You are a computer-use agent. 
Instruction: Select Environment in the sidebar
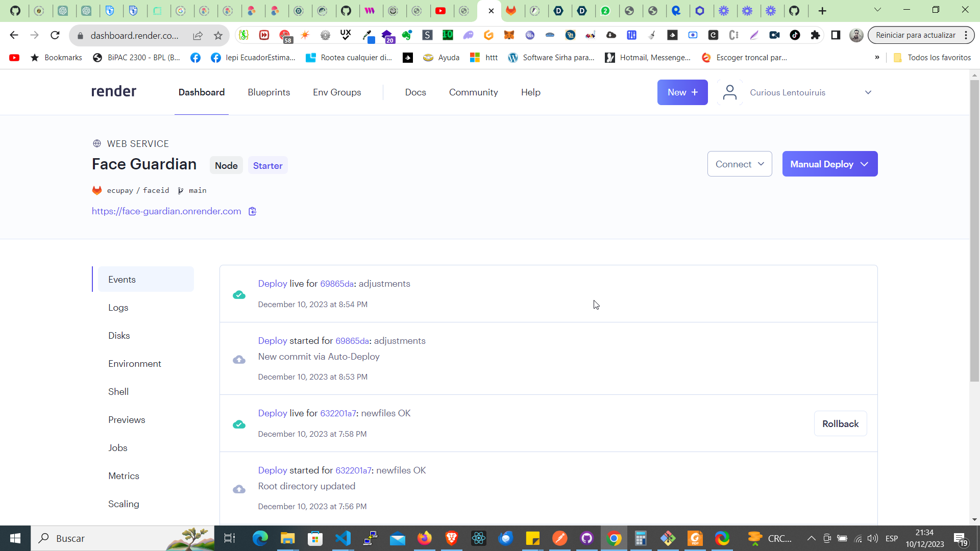coord(134,364)
